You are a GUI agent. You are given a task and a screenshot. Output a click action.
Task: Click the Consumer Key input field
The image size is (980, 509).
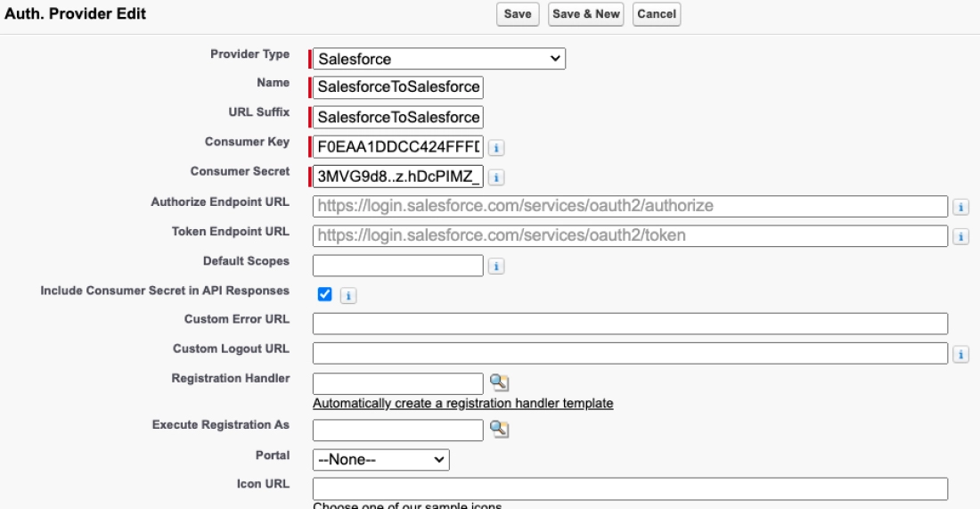(397, 147)
